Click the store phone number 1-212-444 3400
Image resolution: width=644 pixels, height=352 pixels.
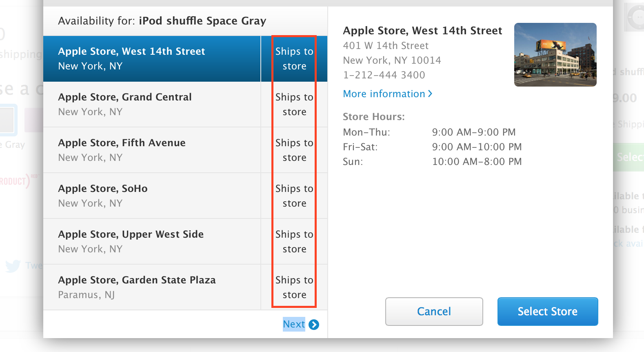click(x=384, y=75)
